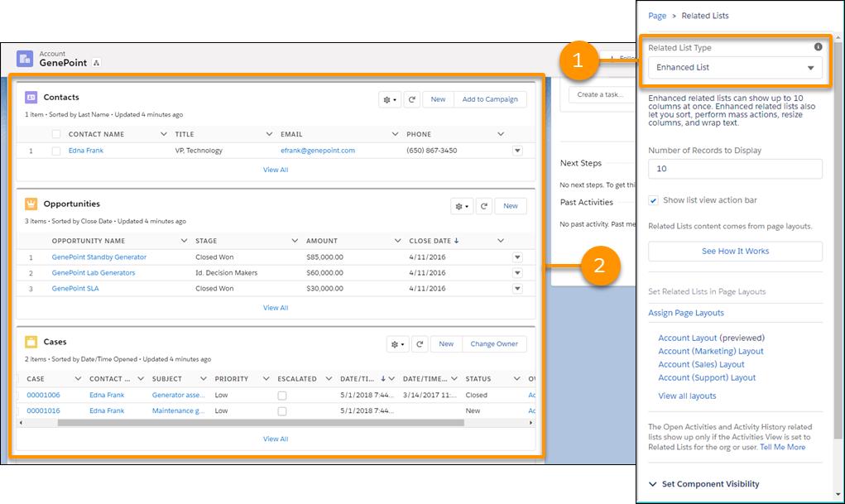Click Number of Records to Display field
Screen dimensions: 845x504
(x=735, y=169)
